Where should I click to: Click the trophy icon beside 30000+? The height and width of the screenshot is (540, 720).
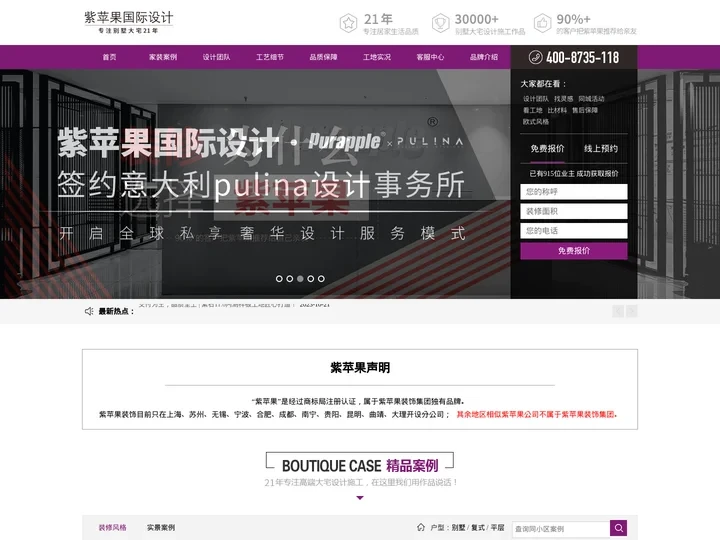[440, 23]
